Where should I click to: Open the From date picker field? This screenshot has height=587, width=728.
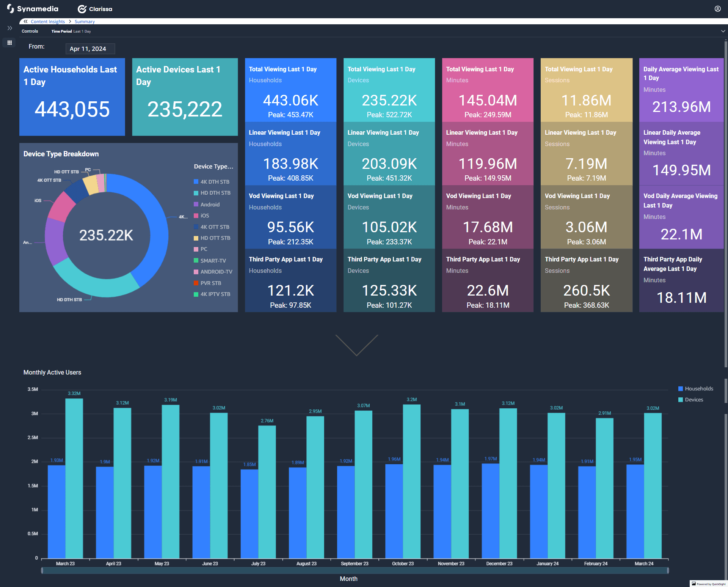coord(90,49)
